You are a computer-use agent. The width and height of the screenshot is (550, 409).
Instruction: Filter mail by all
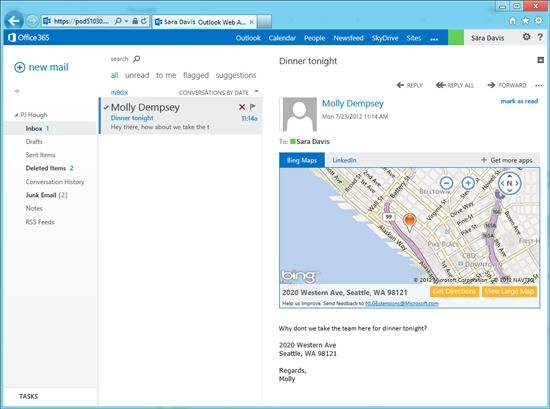pos(114,75)
